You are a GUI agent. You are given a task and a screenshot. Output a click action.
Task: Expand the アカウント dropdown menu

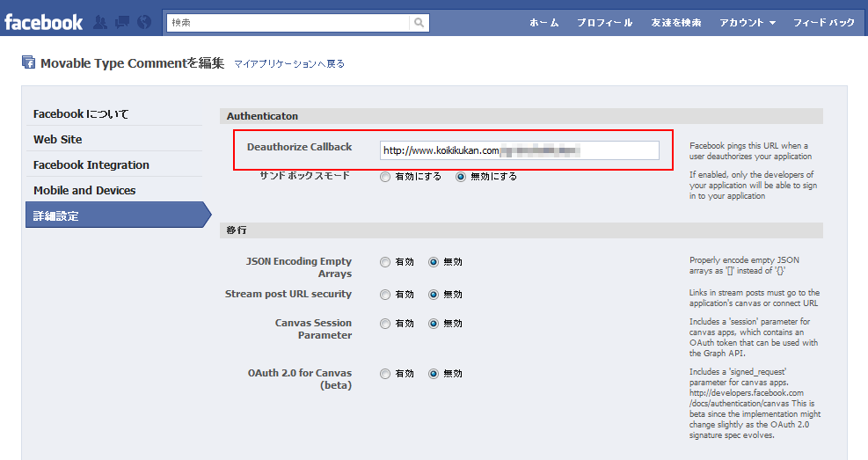(748, 23)
